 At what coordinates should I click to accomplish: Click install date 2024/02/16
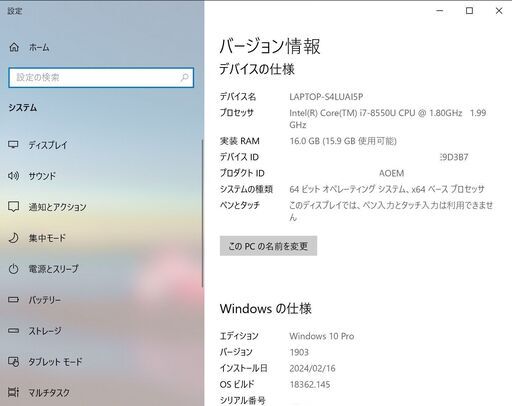[x=312, y=368]
